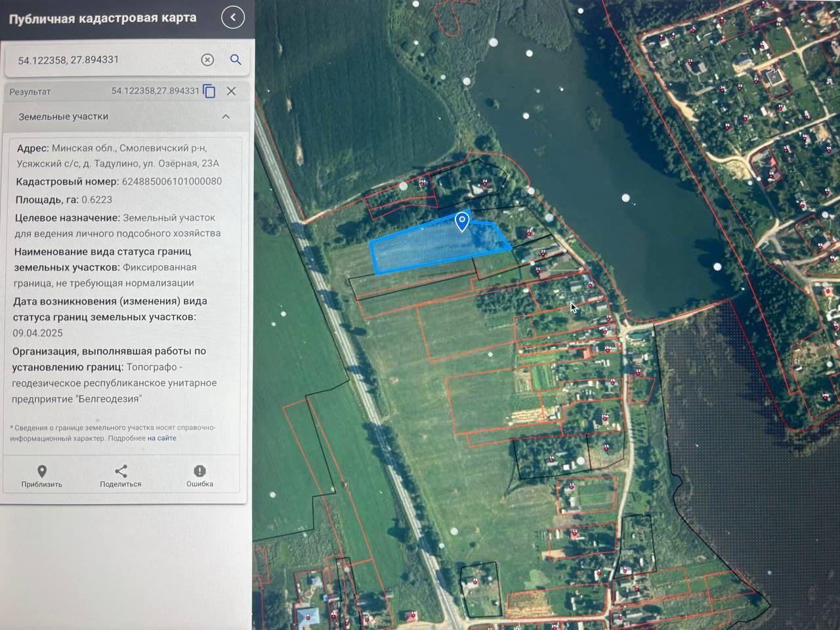
Task: Click address marker 20 near the lake
Action: coord(590,285)
